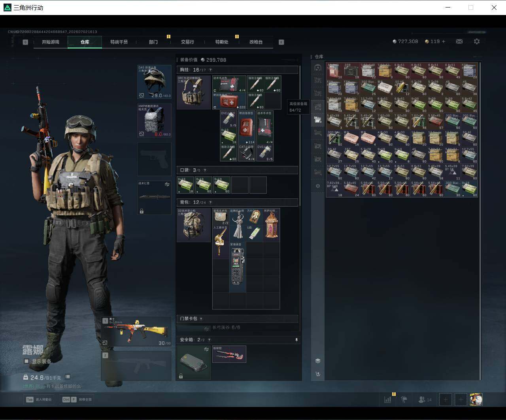Click help icon next to 门禁卡包
The image size is (506, 420).
[201, 319]
